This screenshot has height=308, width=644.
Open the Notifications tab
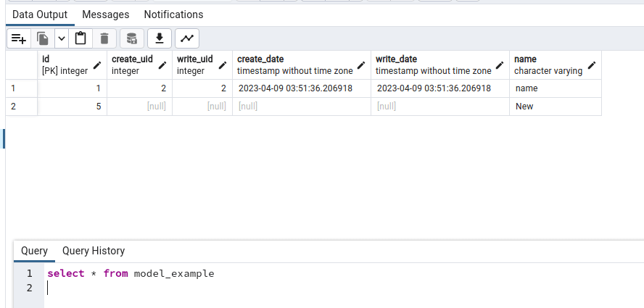point(174,14)
